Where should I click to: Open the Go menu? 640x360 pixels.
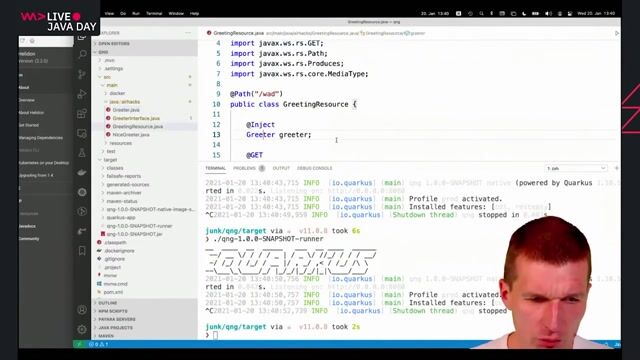tap(123, 13)
